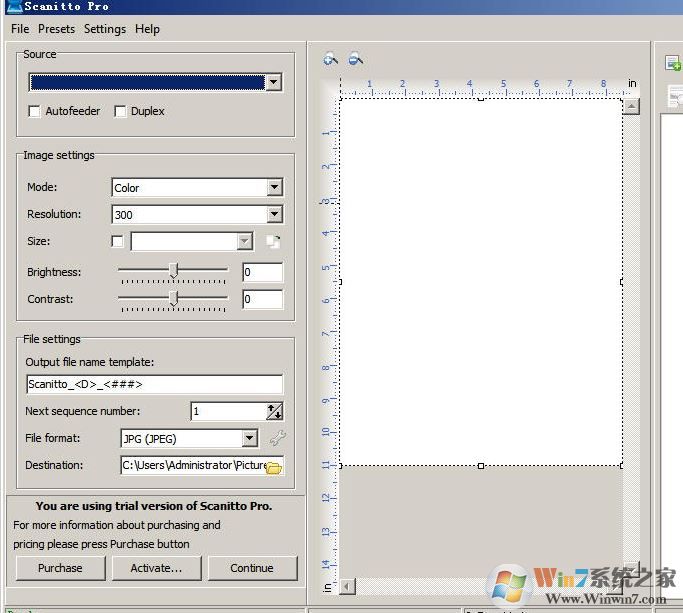The width and height of the screenshot is (683, 613).
Task: Click left middle handle of scan selection
Action: pyautogui.click(x=340, y=282)
